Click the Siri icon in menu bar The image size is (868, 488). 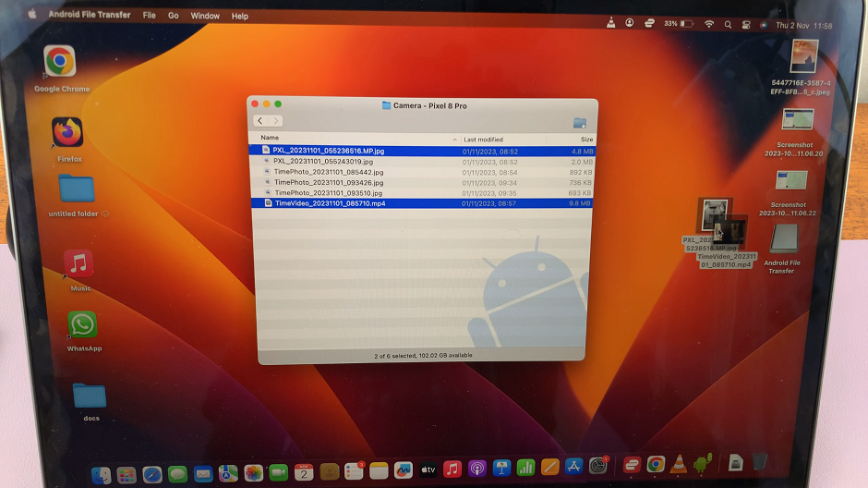pos(764,25)
